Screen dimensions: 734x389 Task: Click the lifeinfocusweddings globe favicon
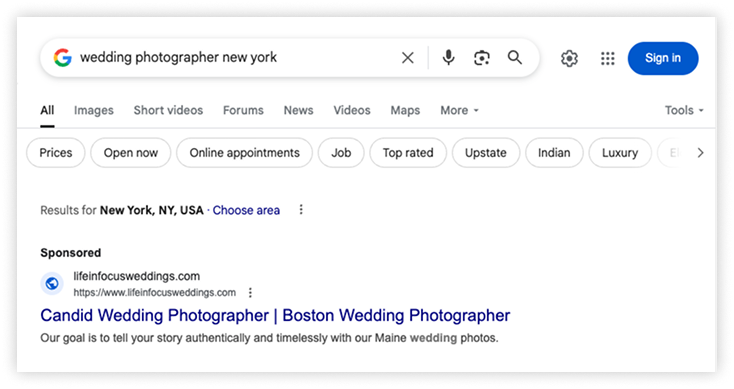[52, 283]
